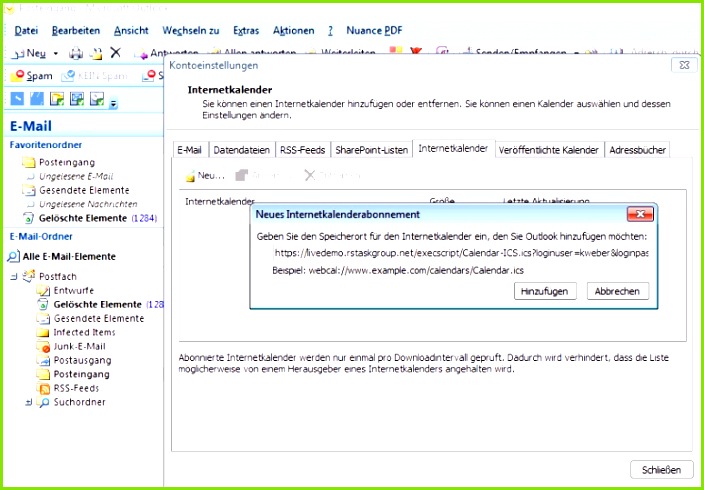Click the move-to-folder icon in the toolbar
The image size is (704, 490).
pyautogui.click(x=96, y=53)
